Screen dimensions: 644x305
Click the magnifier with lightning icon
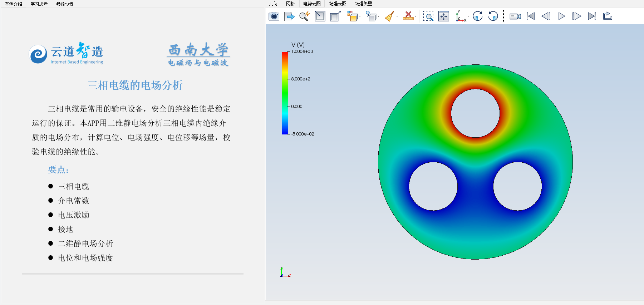[x=305, y=16]
